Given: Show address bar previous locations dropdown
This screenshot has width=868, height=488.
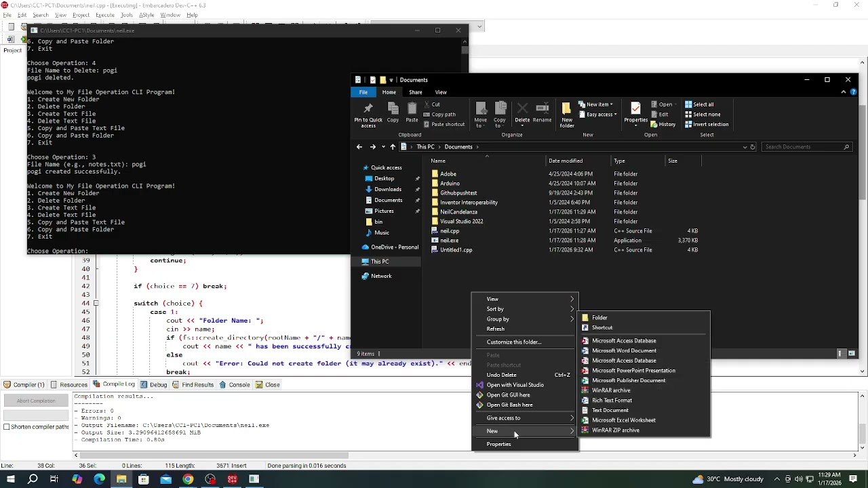Looking at the screenshot, I should (745, 147).
